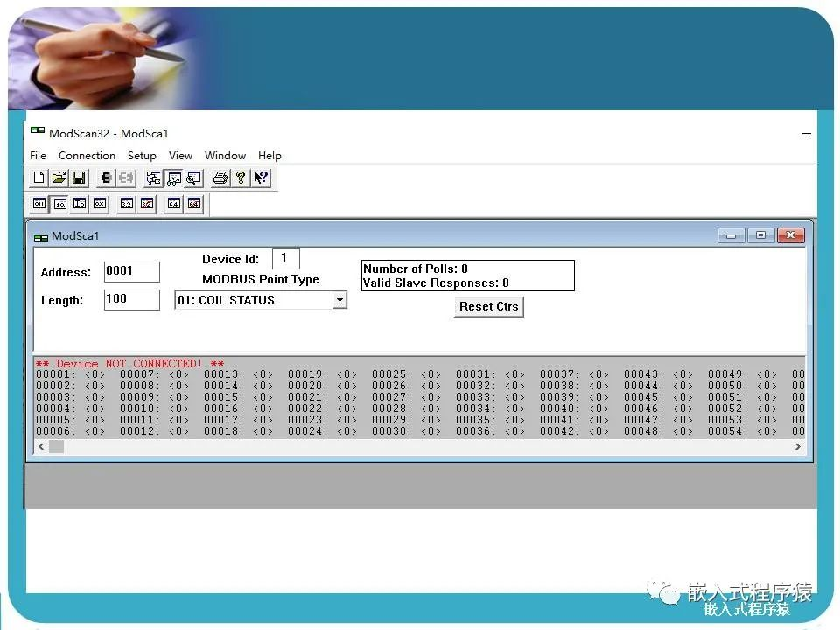Click the horizontal scrollbar right arrow
The height and width of the screenshot is (630, 840).
tap(798, 446)
